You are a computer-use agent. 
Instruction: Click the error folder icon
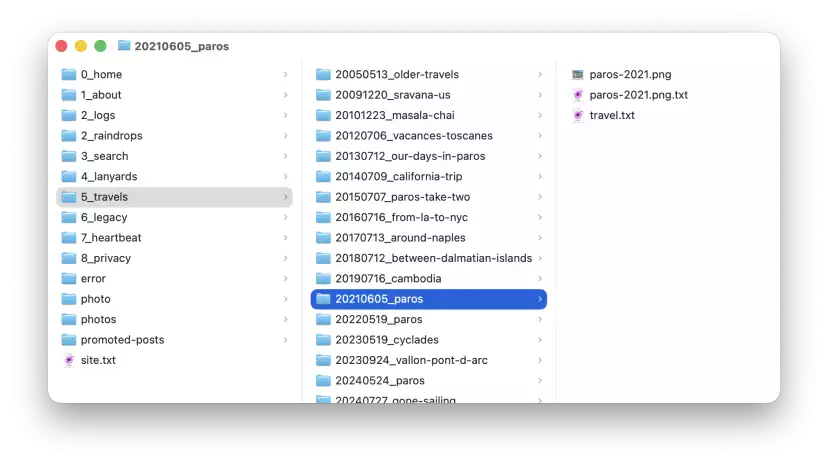69,278
